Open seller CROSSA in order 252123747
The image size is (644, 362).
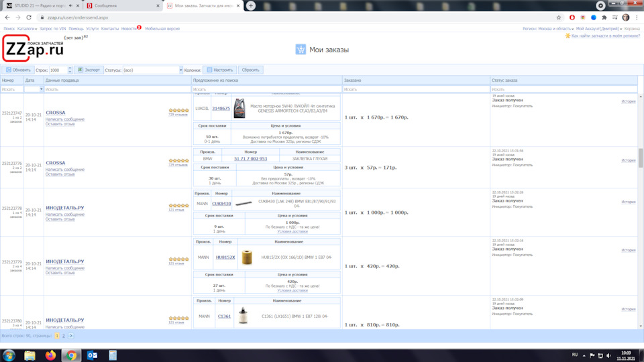pyautogui.click(x=56, y=113)
